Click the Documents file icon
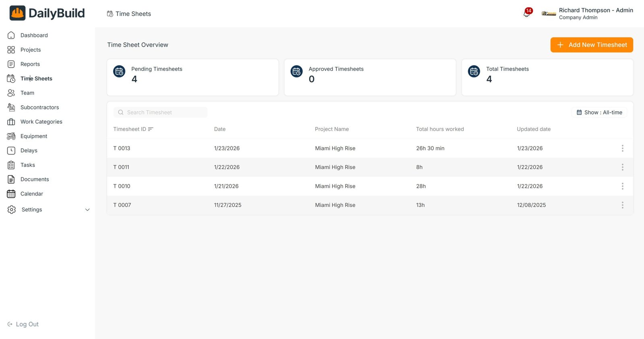644x339 pixels. pyautogui.click(x=11, y=179)
